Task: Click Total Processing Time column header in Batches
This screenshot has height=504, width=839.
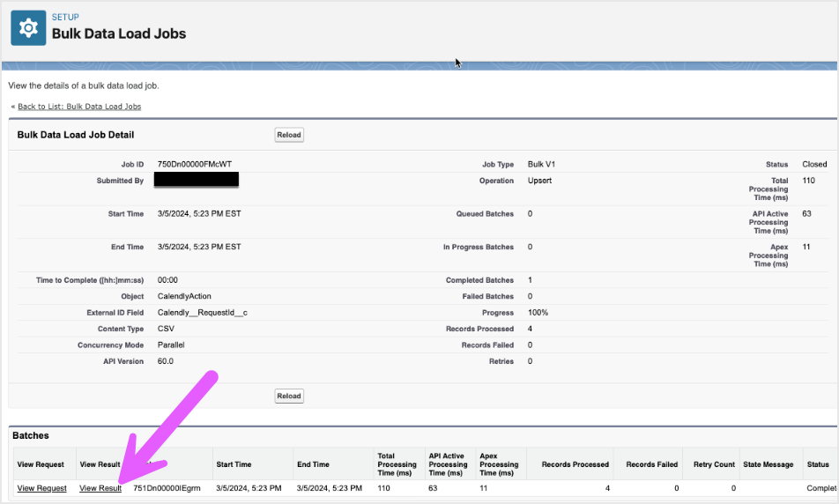Action: [397, 464]
